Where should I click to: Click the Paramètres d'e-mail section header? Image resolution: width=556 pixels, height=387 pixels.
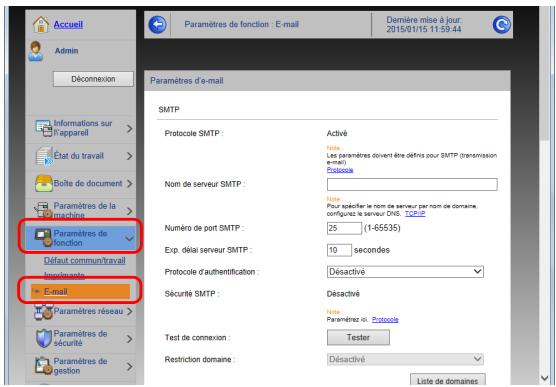point(327,81)
